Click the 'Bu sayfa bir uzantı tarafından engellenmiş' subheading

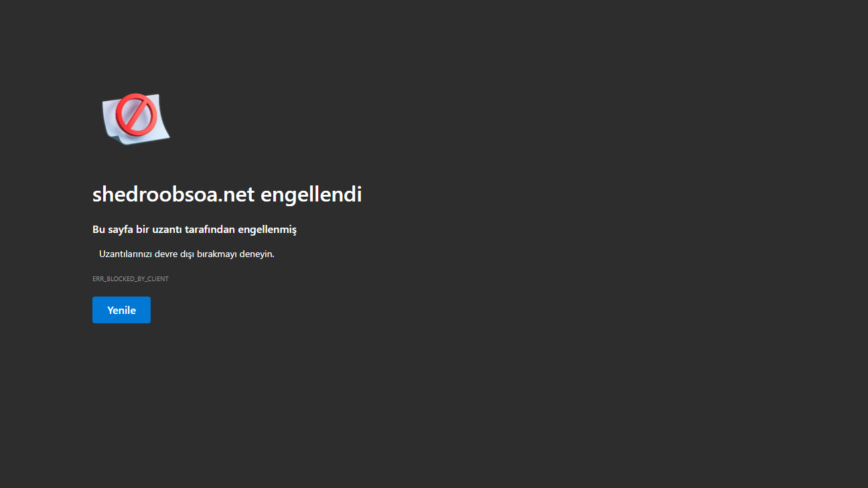click(x=194, y=230)
